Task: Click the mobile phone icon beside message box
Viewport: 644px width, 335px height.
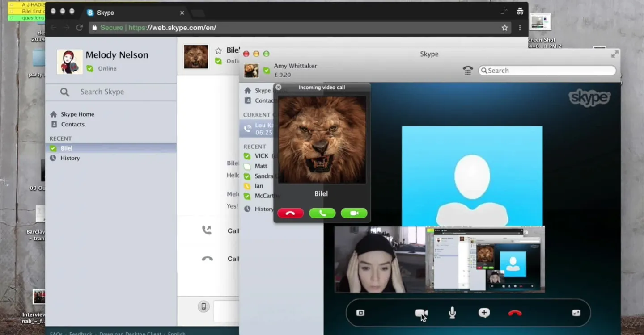Action: click(203, 306)
